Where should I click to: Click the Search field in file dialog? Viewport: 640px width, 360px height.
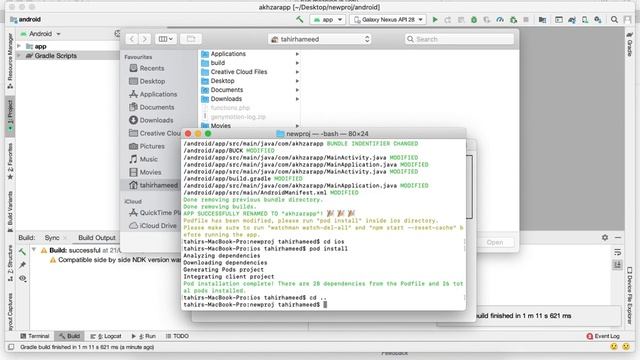click(x=459, y=39)
